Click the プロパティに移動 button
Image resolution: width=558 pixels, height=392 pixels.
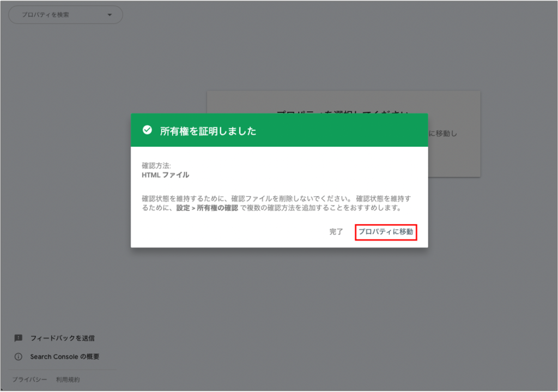(x=386, y=232)
